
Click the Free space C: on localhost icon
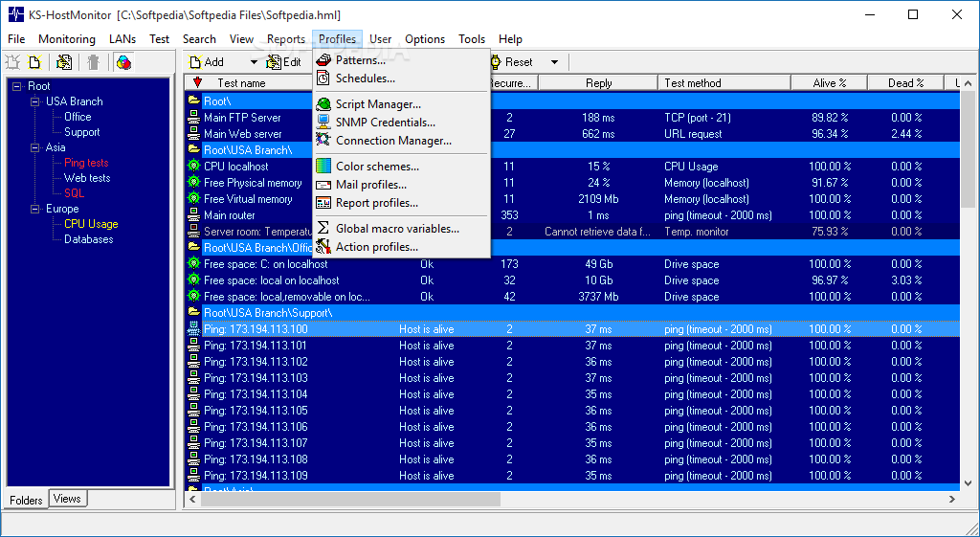tap(193, 264)
